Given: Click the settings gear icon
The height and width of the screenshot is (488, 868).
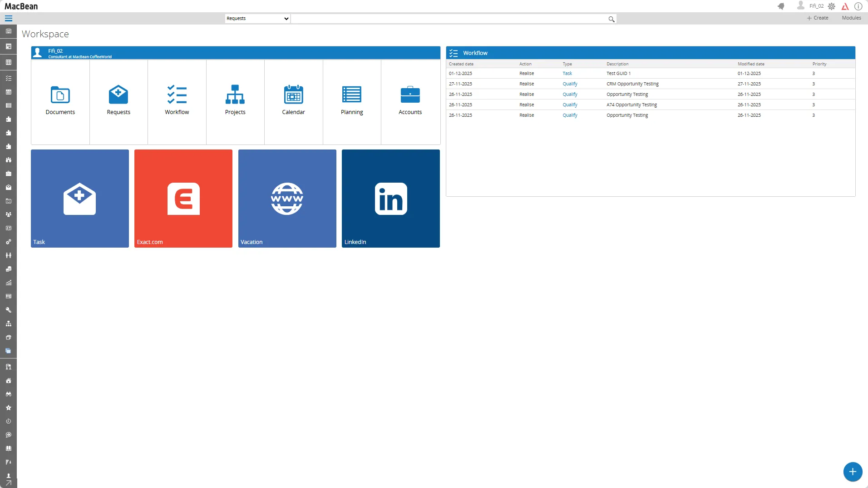Looking at the screenshot, I should click(832, 6).
